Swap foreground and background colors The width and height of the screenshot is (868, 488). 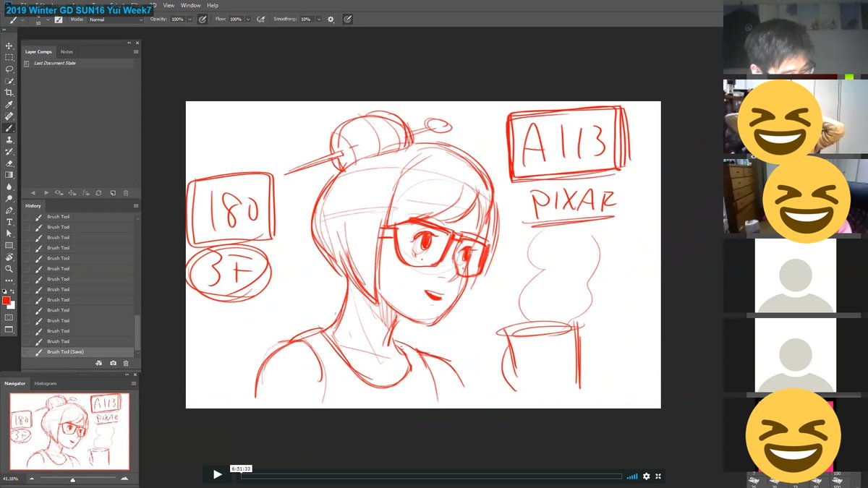click(13, 291)
